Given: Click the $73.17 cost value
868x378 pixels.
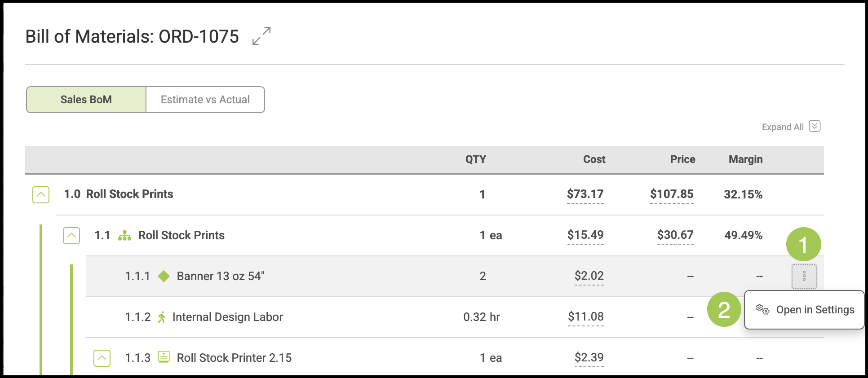Looking at the screenshot, I should (585, 194).
